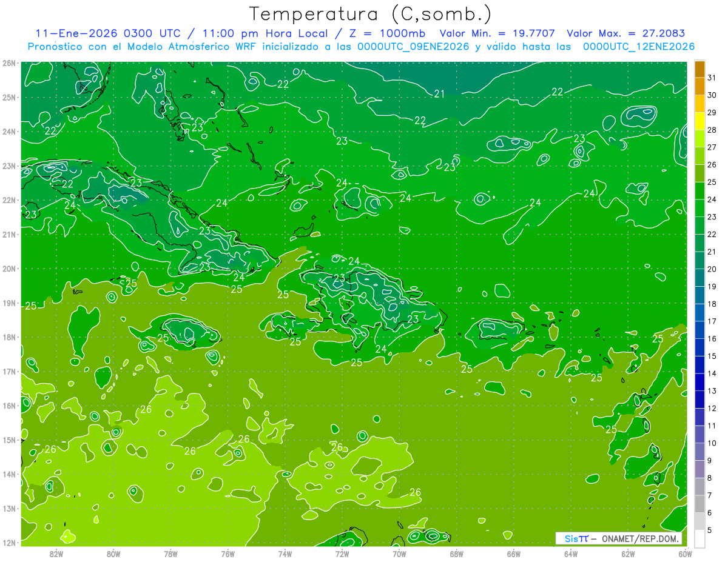Click the initialization time "0000UTC_09ENE2026"
728x562 pixels.
click(x=414, y=47)
